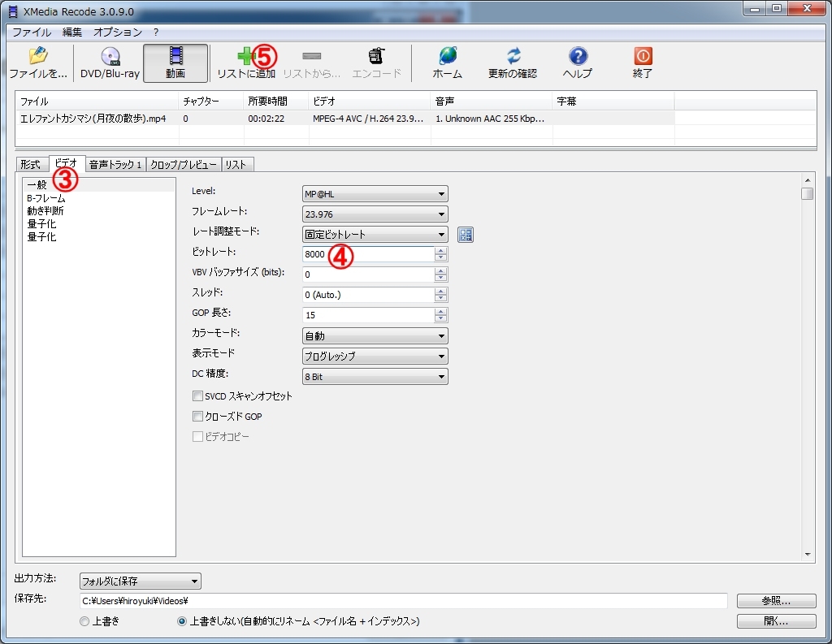Viewport: 832px width, 644px height.
Task: Click the Open File toolbar icon
Action: pyautogui.click(x=37, y=57)
